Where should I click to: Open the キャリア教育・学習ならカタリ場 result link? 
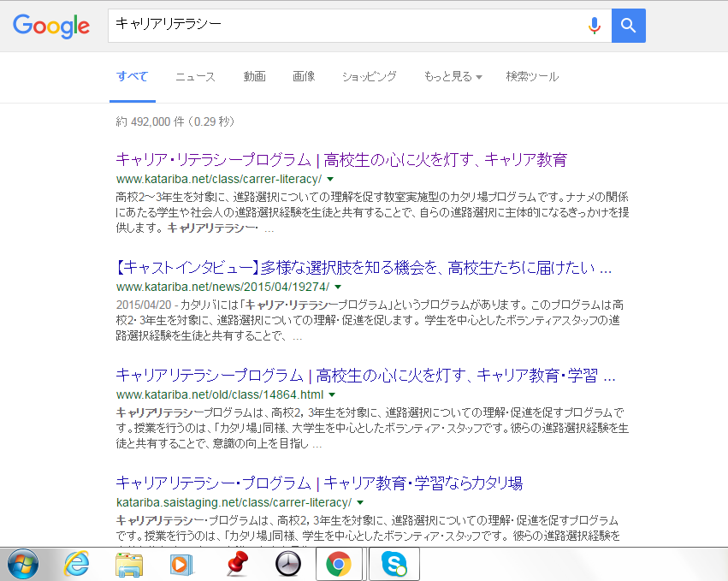click(319, 483)
